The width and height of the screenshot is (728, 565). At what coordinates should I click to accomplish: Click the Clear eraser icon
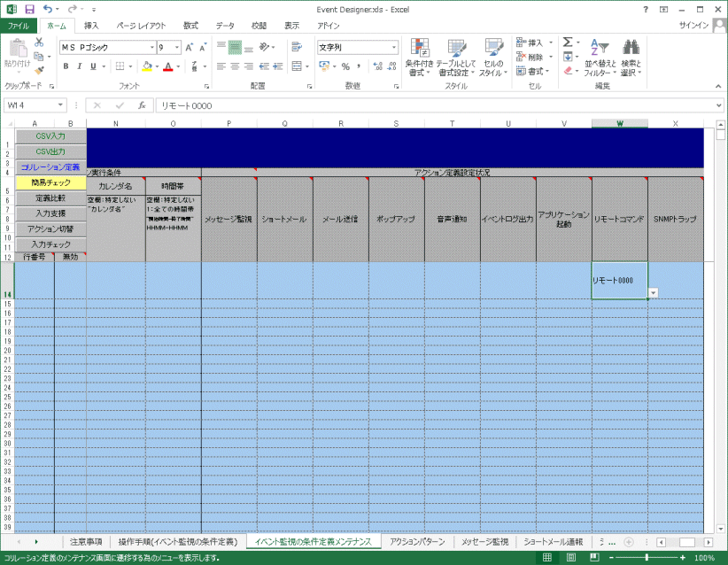[568, 71]
